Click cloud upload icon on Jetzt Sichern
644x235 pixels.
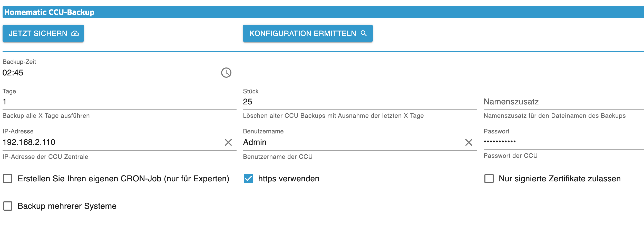tap(75, 33)
